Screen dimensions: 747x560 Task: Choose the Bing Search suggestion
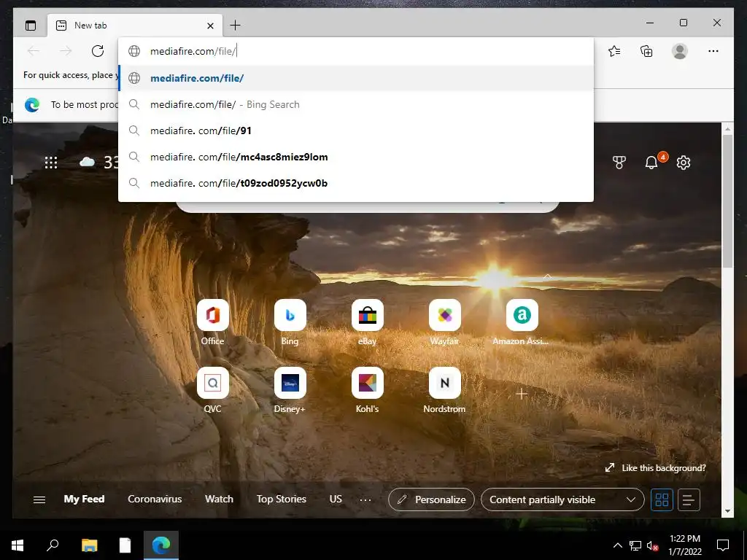pyautogui.click(x=356, y=104)
